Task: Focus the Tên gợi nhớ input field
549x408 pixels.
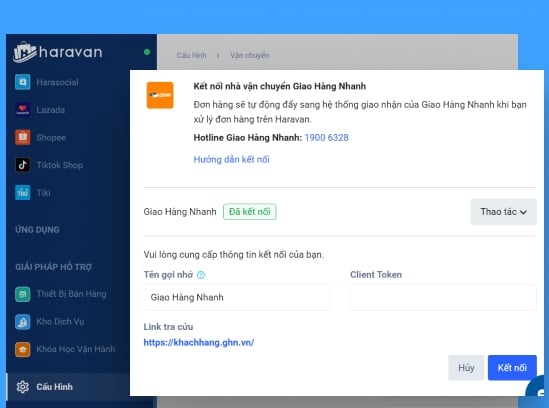Action: pyautogui.click(x=236, y=297)
